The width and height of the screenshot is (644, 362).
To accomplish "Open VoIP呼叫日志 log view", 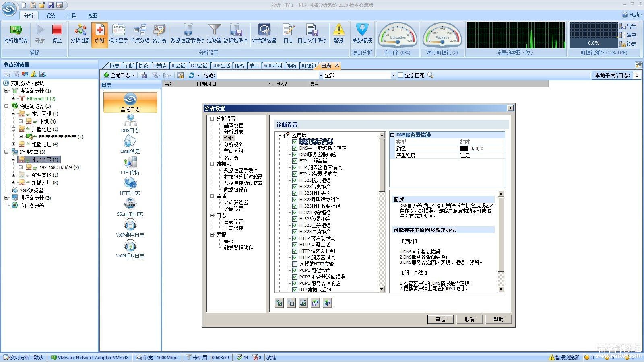I will [130, 249].
